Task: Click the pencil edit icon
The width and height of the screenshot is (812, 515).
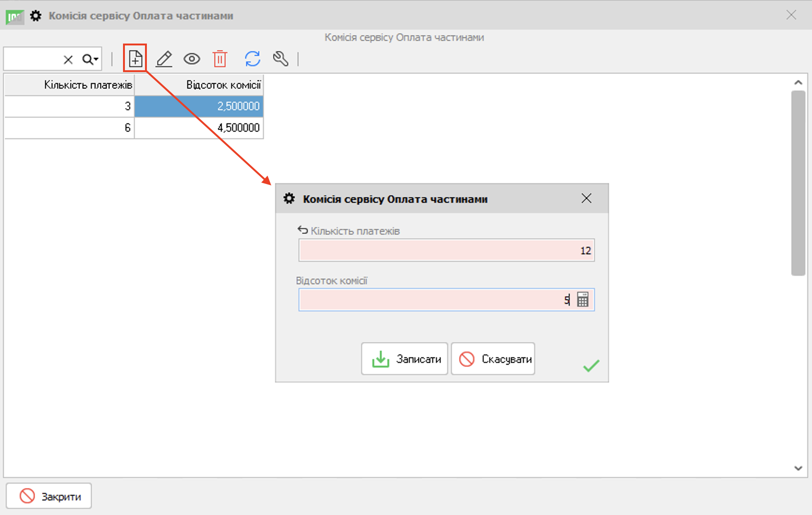Action: point(164,59)
